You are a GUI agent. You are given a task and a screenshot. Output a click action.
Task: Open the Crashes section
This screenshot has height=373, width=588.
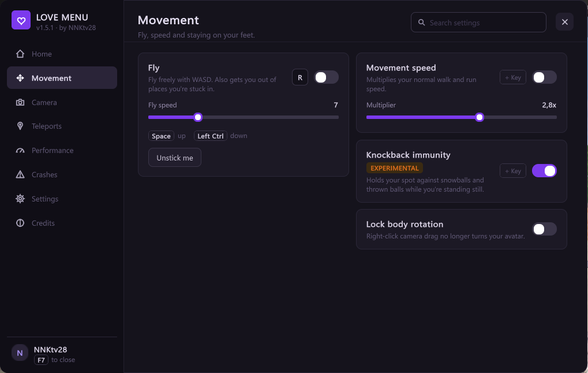point(62,174)
